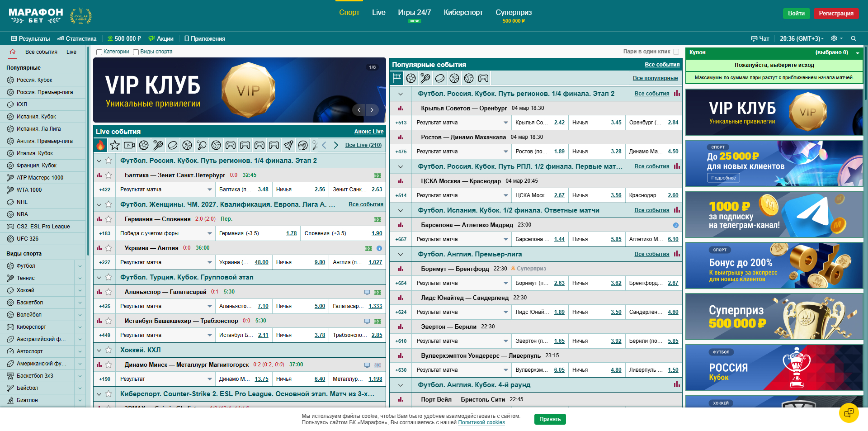Open the Live tab in the top navigation

(x=378, y=13)
